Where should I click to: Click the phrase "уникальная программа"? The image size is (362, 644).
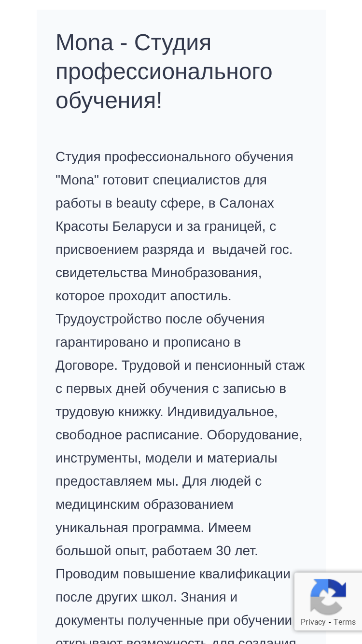point(130,528)
